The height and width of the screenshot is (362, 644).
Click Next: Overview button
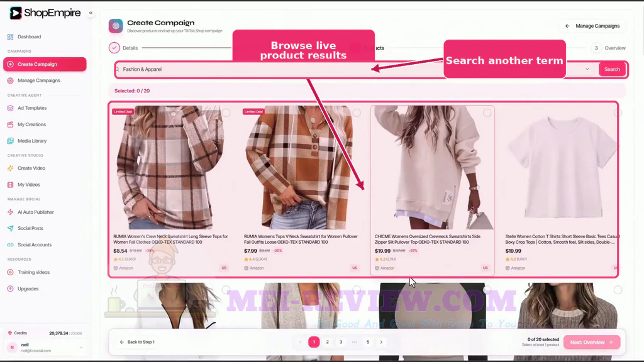(592, 343)
